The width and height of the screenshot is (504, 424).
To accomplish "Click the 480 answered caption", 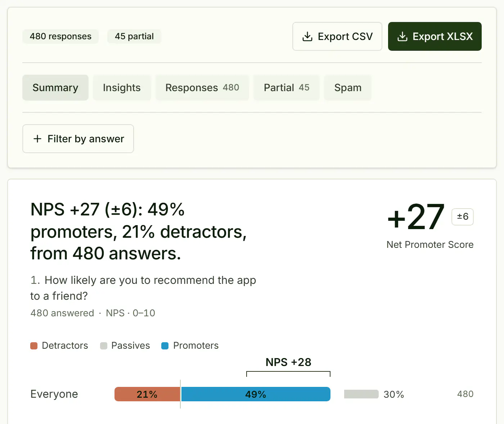I will point(62,313).
